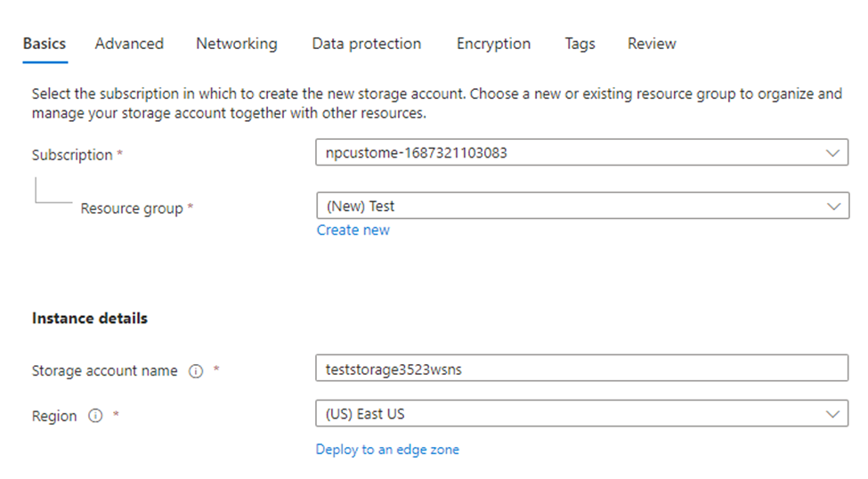Viewport: 868px width, 479px height.
Task: Open the Networking tab
Action: tap(236, 44)
